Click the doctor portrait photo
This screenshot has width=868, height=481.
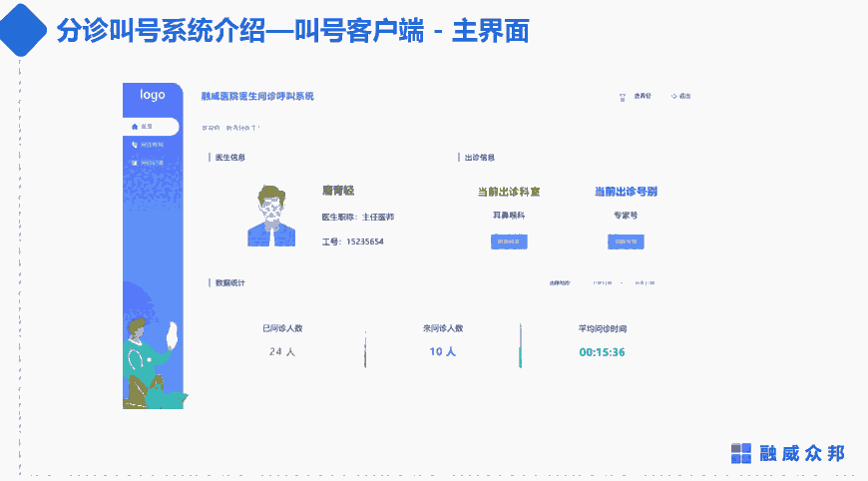tap(272, 215)
